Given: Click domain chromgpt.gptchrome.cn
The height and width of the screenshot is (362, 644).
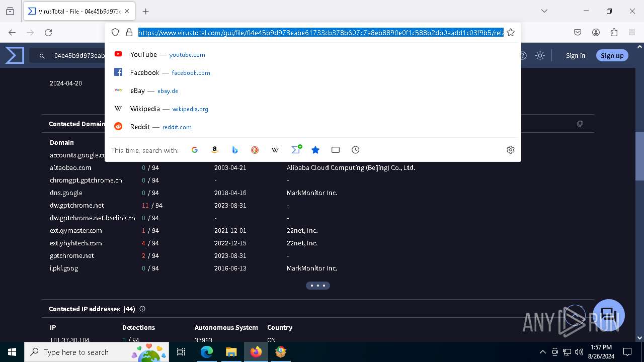Looking at the screenshot, I should coord(86,180).
